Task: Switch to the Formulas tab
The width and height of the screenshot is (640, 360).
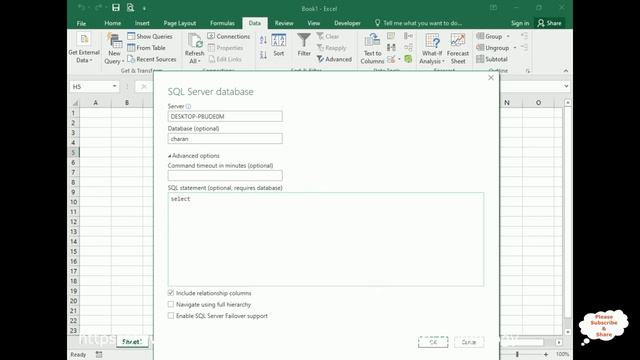Action: point(222,23)
